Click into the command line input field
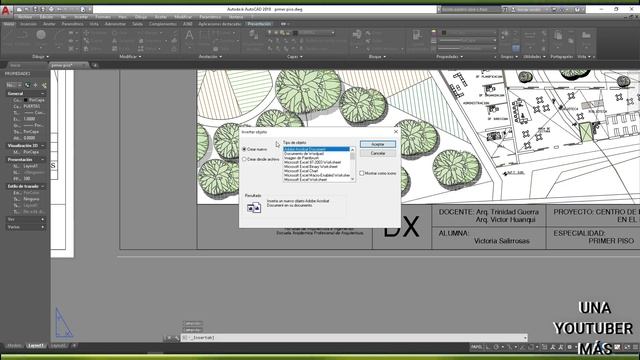This screenshot has height=360, width=640. [x=354, y=338]
